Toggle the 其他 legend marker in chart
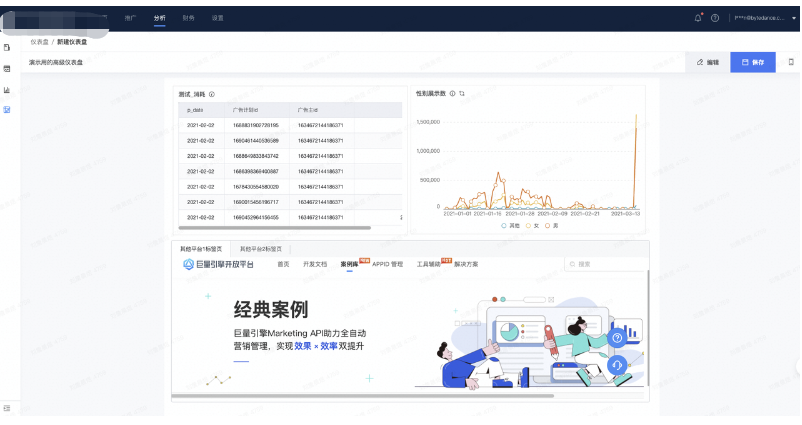 503,226
